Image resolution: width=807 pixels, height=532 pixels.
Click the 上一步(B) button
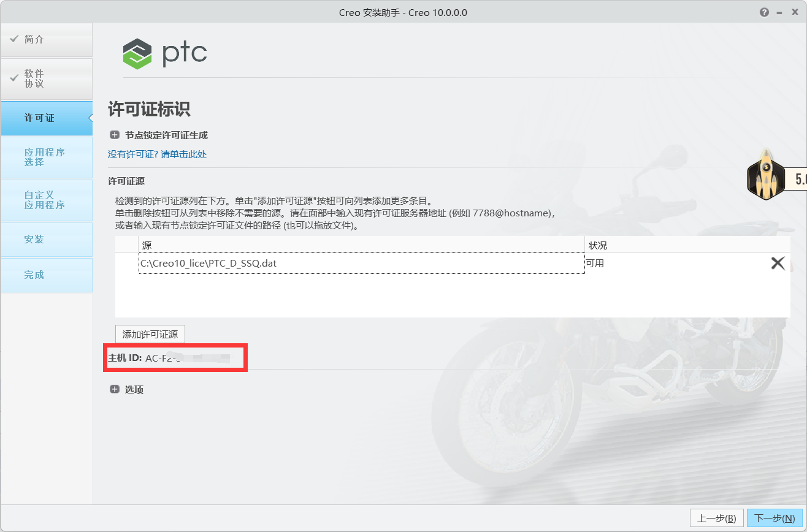pos(717,519)
